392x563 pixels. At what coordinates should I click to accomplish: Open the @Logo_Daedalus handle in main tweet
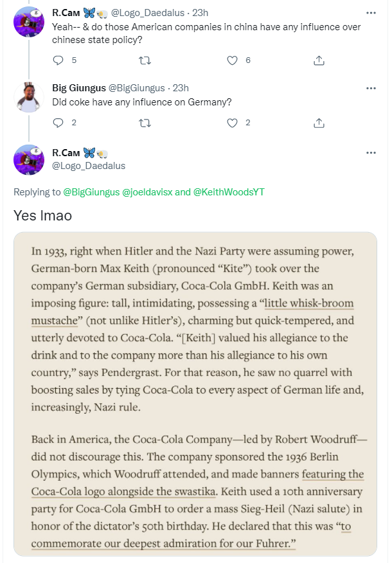click(89, 166)
